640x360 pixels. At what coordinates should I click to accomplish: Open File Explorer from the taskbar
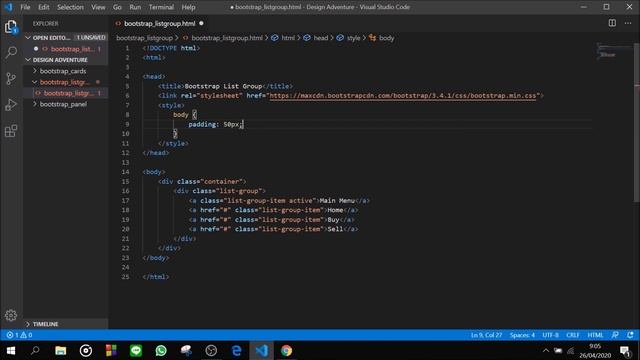61,350
